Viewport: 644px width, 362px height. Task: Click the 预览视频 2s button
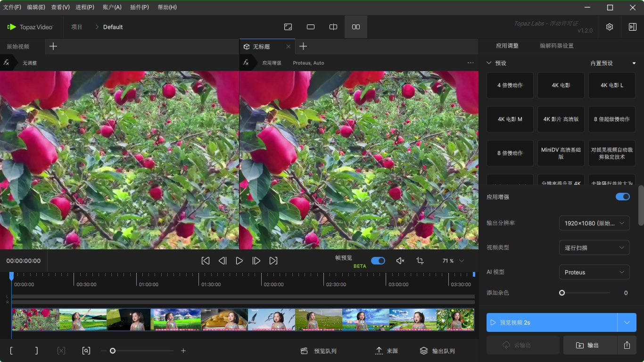(552, 322)
